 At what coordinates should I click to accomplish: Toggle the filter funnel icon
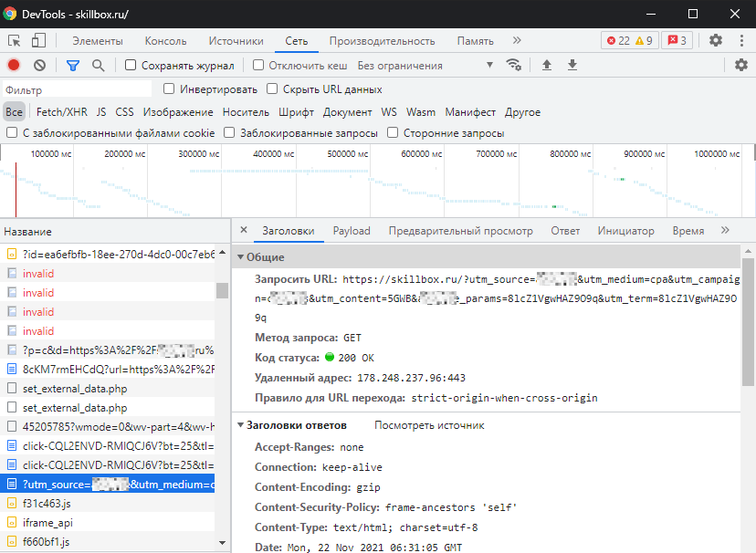[73, 66]
